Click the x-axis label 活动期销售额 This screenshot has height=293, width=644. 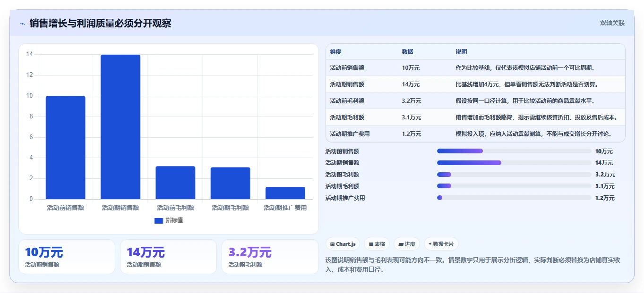pyautogui.click(x=120, y=208)
